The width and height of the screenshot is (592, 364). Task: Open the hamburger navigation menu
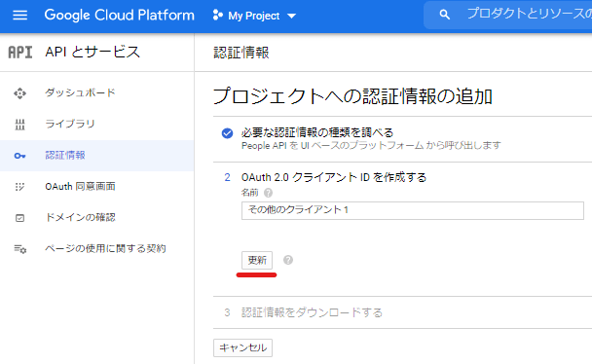tap(20, 16)
